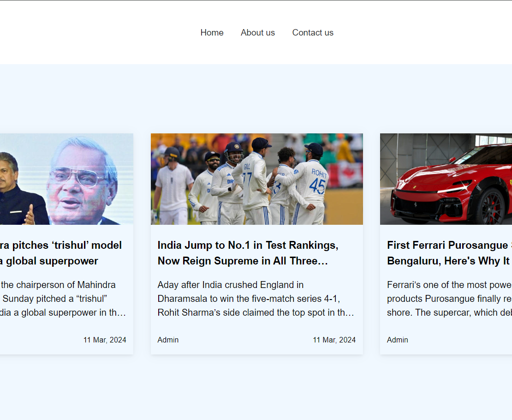Viewport: 512px width, 420px height.
Task: Click the cricket article's 11 Mar, 2024 date
Action: (334, 340)
